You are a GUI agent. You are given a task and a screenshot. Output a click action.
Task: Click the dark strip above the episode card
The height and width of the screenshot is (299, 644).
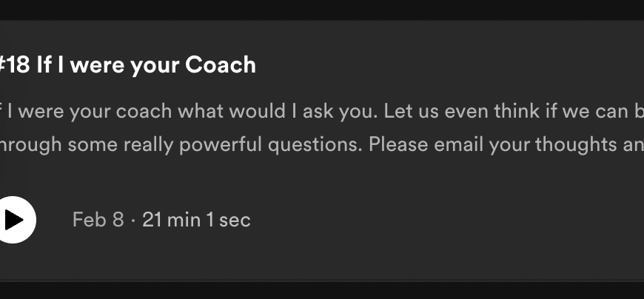pyautogui.click(x=322, y=9)
